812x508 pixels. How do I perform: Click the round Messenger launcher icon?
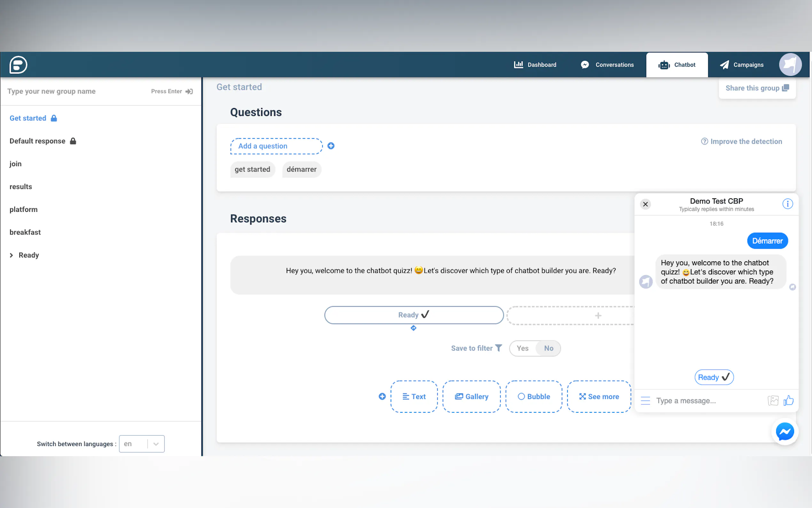tap(785, 432)
